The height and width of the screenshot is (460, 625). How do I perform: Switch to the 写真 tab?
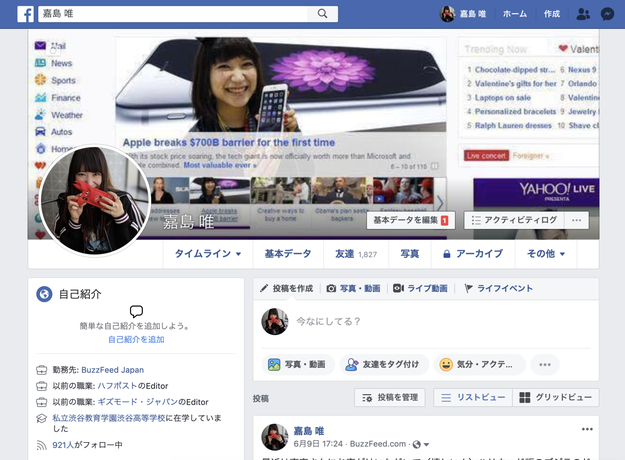point(410,254)
